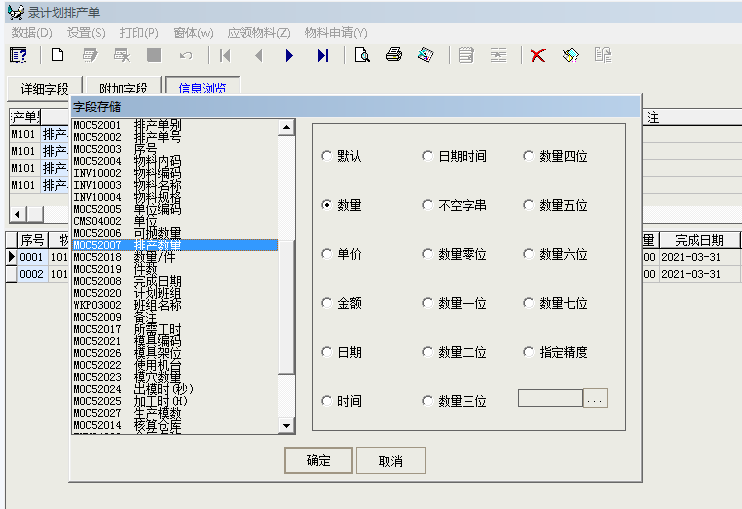Image resolution: width=742 pixels, height=509 pixels.
Task: Go to the next record arrow
Action: click(x=290, y=55)
